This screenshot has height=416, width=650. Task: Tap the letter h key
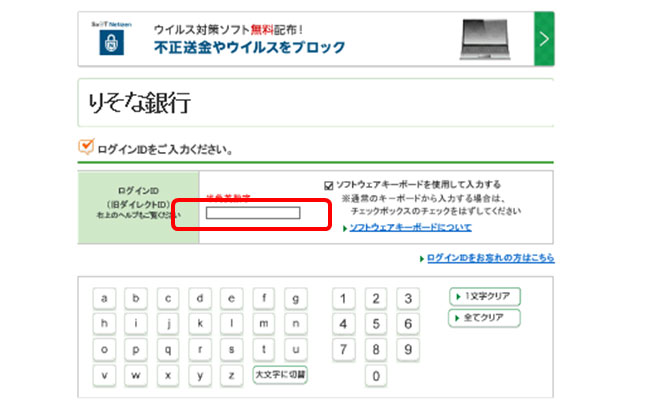tap(104, 324)
